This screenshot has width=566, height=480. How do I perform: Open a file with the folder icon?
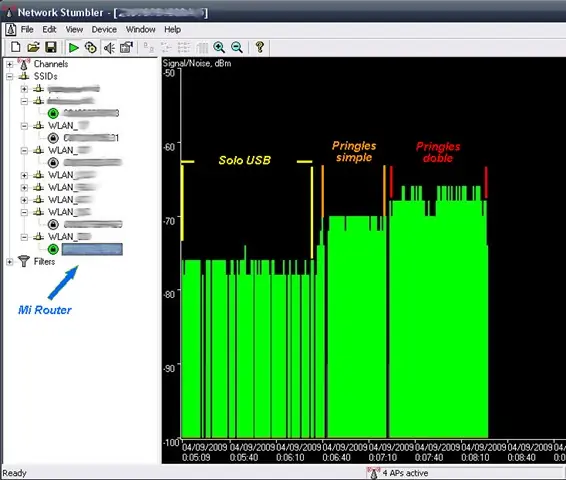tap(33, 47)
